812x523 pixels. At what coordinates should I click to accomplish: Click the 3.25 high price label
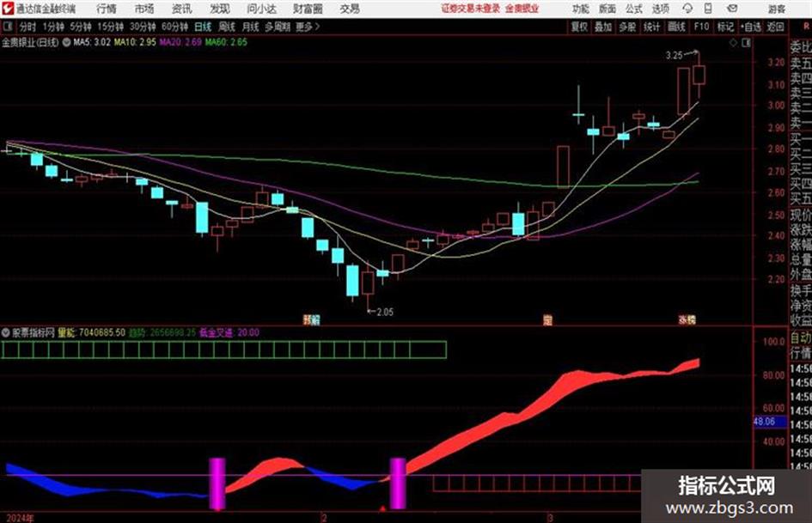point(674,56)
